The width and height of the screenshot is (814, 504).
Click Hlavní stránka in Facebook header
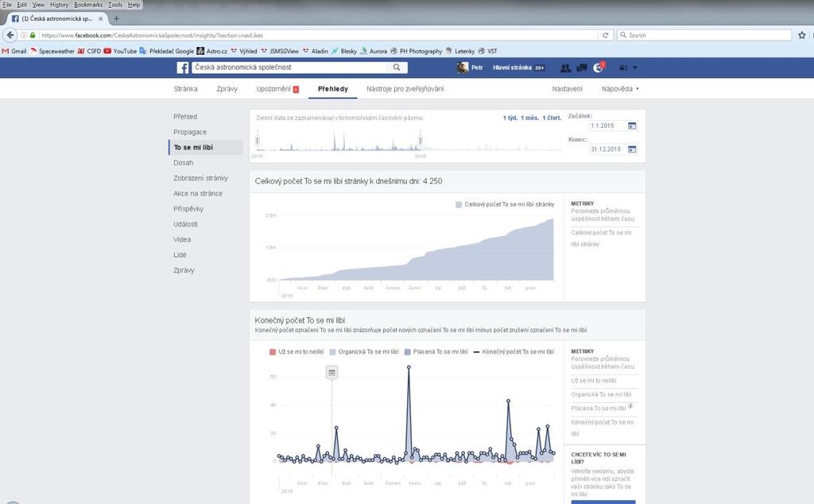tap(512, 68)
